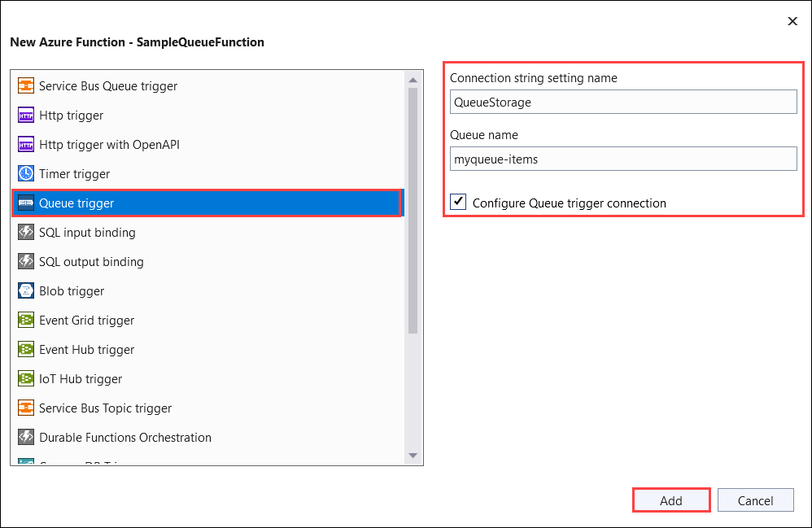
Task: Uncheck Configure Queue trigger connection checkbox
Action: (458, 202)
